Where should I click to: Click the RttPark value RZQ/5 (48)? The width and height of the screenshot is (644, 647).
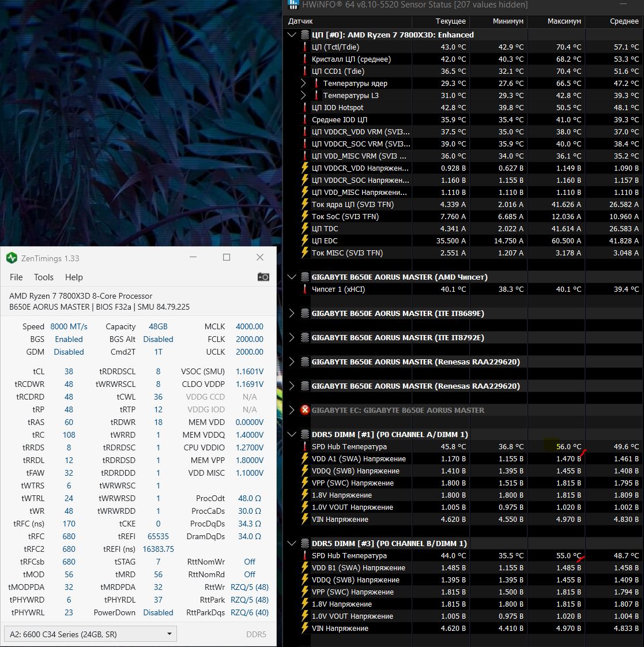tap(249, 600)
